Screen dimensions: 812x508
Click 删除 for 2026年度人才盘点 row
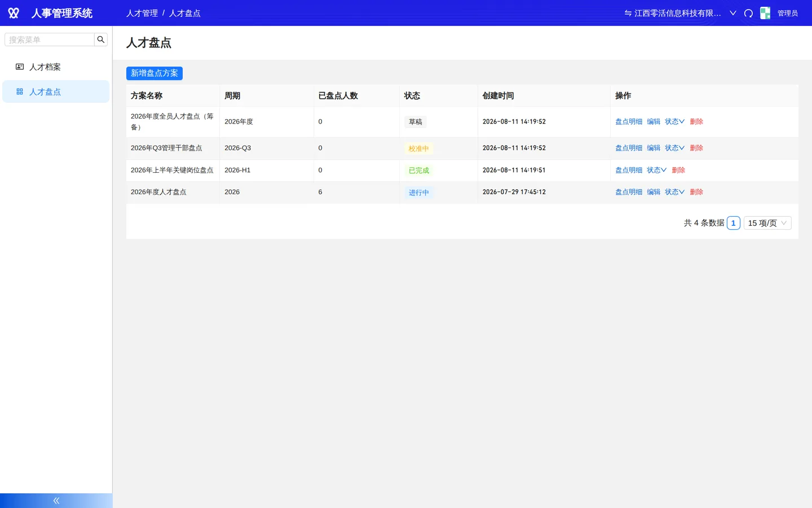pyautogui.click(x=696, y=192)
